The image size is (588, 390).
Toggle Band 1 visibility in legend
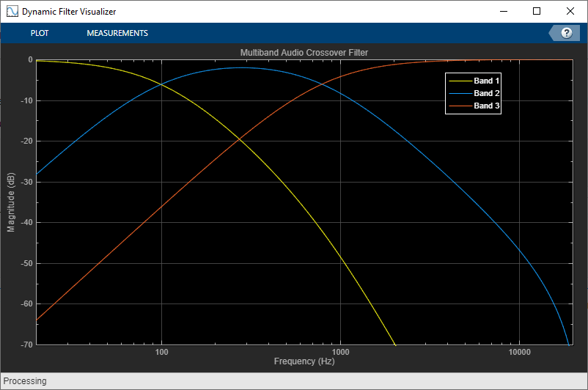[486, 81]
